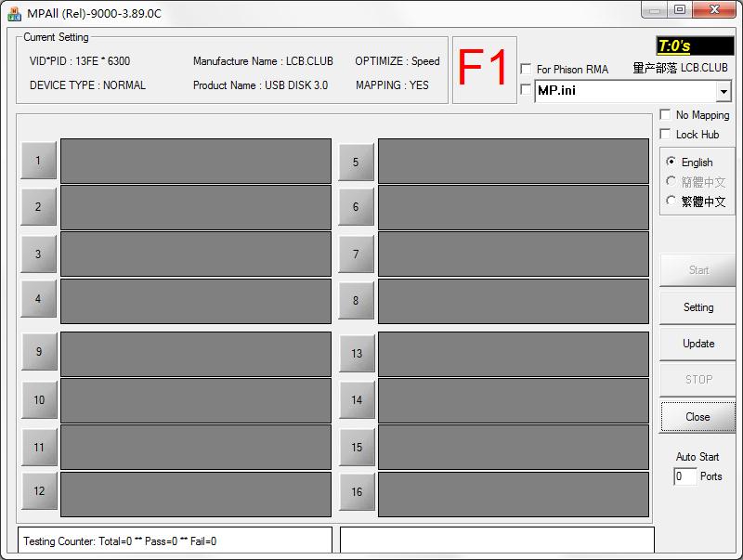
Task: Tick the checkbox beside MP.ini
Action: click(526, 89)
